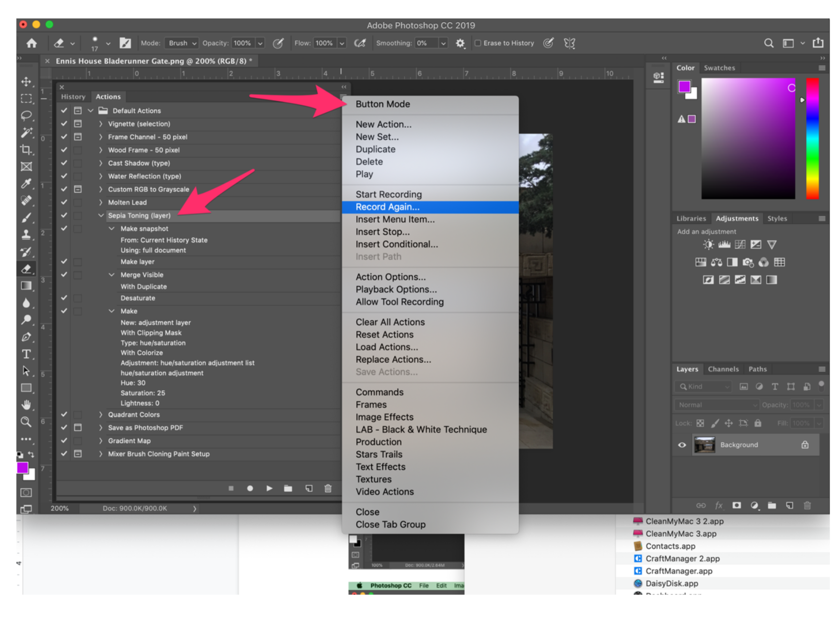The image size is (840, 618).
Task: Add Brightness/Contrast adjustment icon
Action: pyautogui.click(x=708, y=245)
